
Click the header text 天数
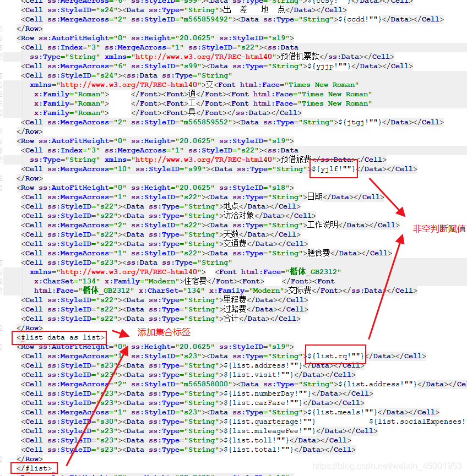pos(231,234)
